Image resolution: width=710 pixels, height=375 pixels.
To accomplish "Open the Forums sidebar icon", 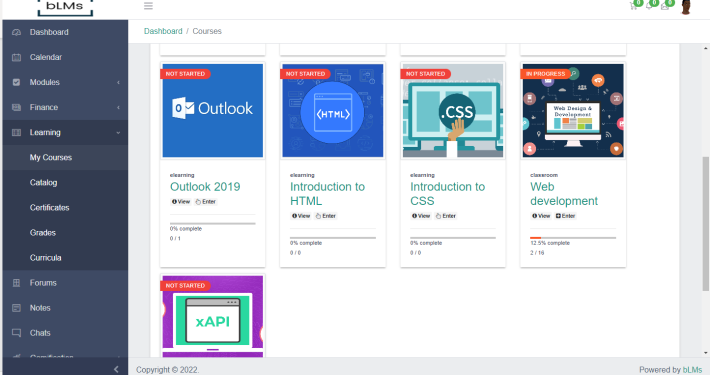I will click(x=16, y=283).
